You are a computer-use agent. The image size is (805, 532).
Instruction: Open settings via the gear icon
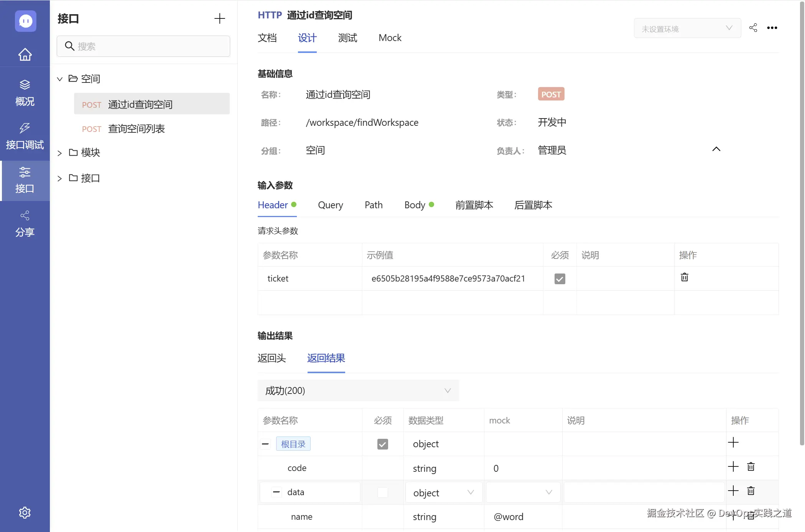click(25, 512)
